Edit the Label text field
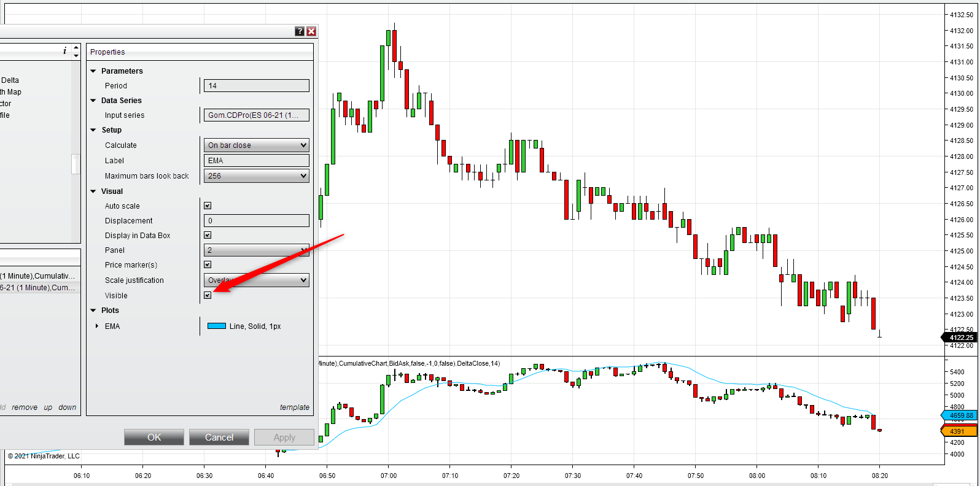The width and height of the screenshot is (980, 486). click(257, 161)
